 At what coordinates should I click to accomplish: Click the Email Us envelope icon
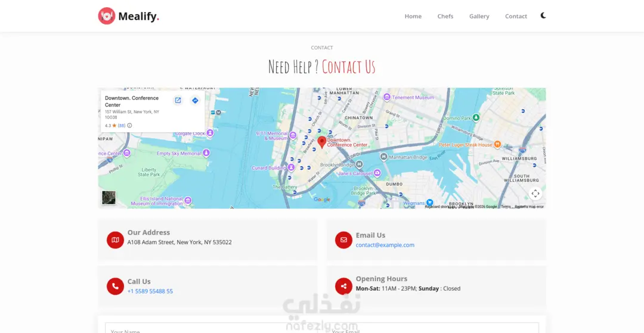[x=344, y=240]
